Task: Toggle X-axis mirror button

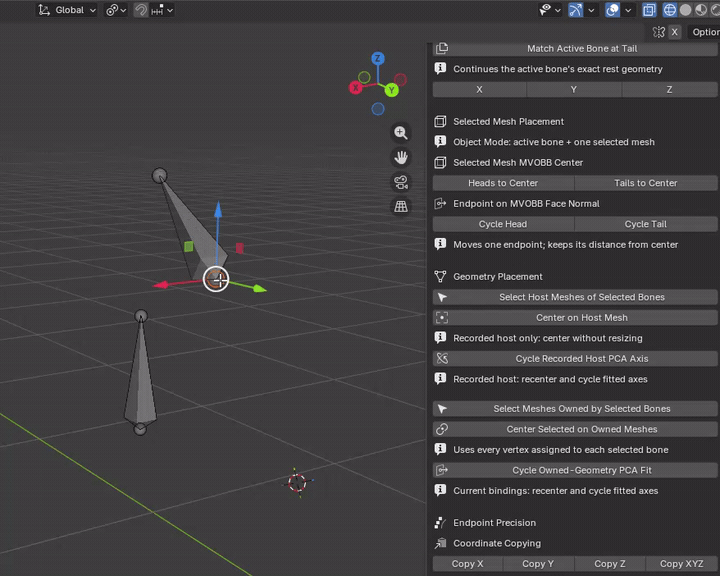Action: [x=675, y=32]
